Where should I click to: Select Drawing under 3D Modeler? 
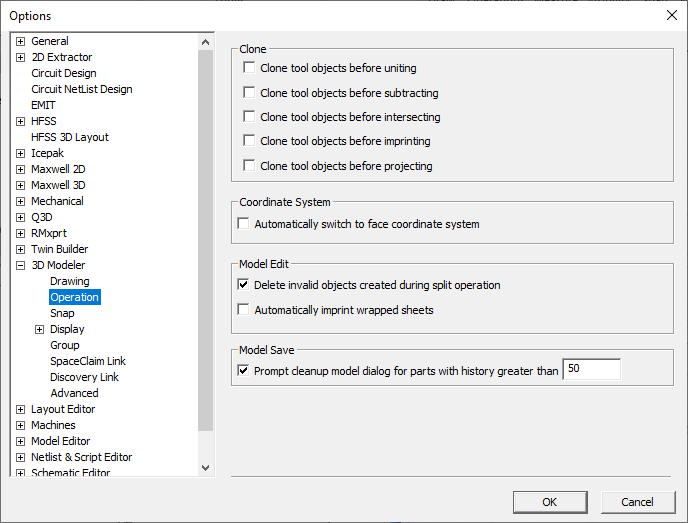[70, 281]
